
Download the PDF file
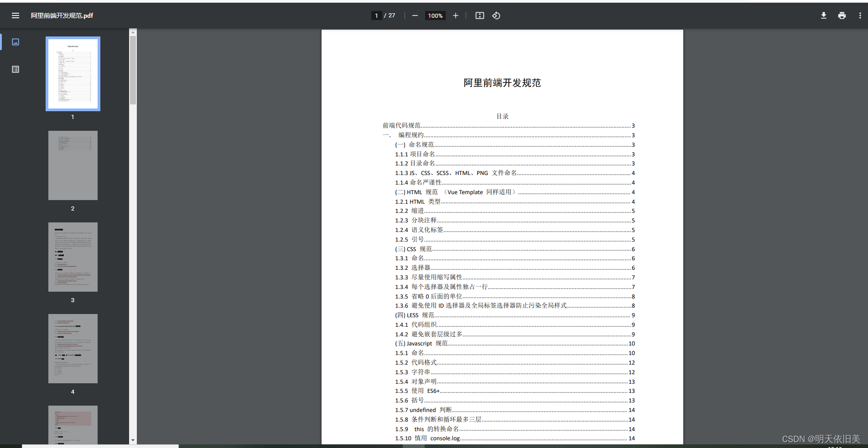point(824,15)
